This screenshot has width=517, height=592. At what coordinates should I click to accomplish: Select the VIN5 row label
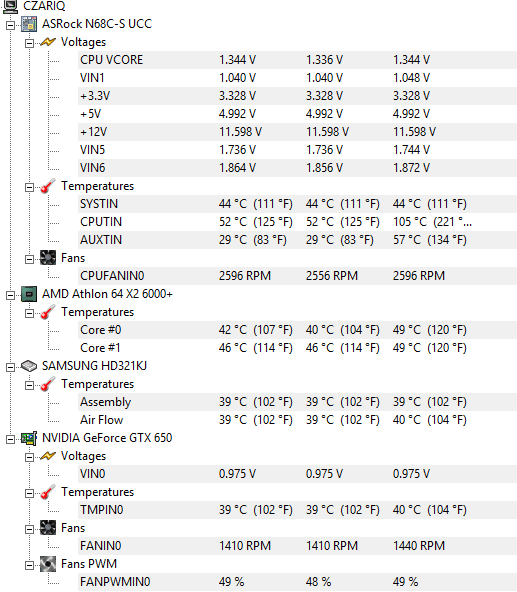click(x=93, y=150)
